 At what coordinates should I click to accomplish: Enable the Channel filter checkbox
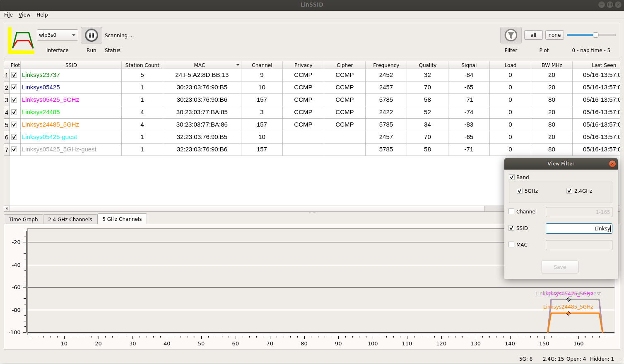click(511, 211)
